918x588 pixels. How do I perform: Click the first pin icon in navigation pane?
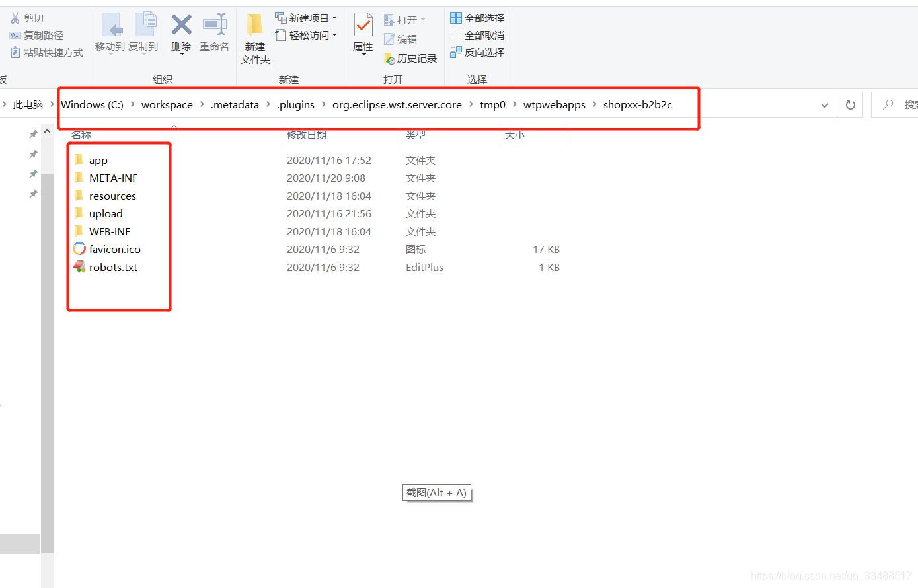(33, 135)
